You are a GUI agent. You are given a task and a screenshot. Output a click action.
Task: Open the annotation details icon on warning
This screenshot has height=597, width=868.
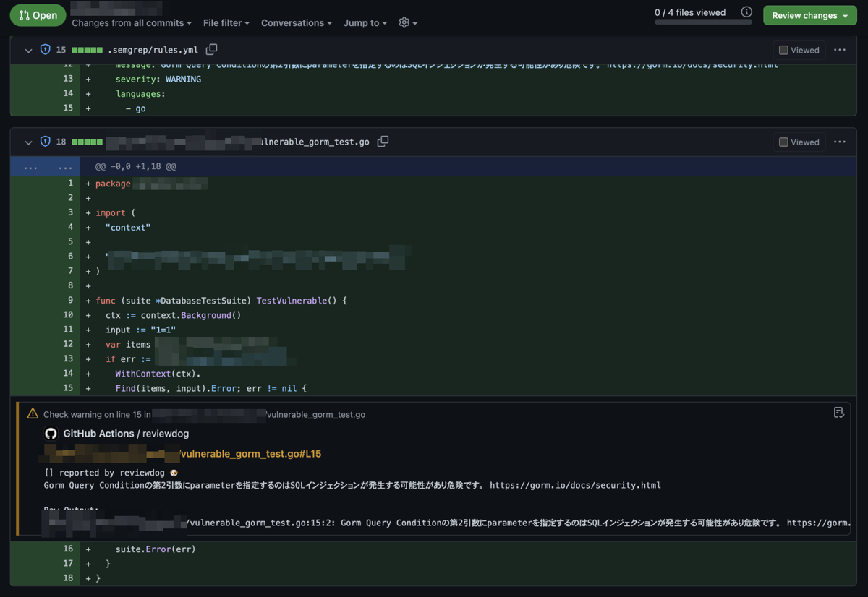click(x=839, y=413)
